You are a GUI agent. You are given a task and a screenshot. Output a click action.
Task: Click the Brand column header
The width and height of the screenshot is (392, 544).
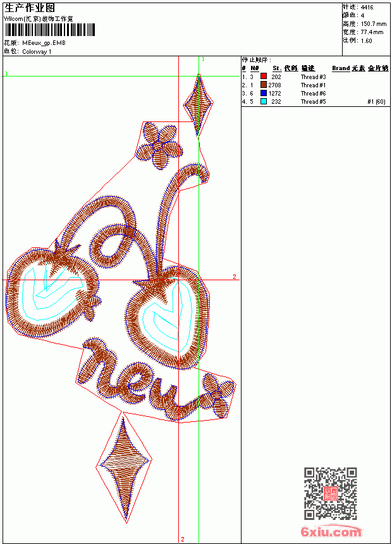(341, 68)
